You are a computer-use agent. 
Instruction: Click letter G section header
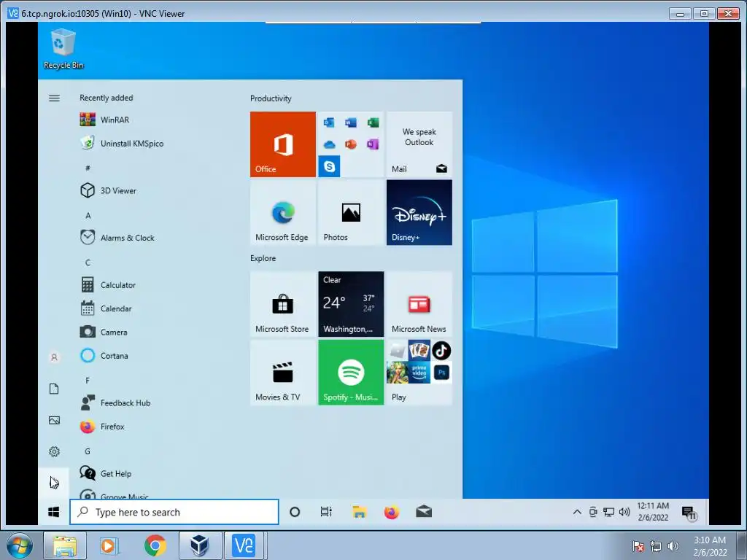(x=88, y=451)
